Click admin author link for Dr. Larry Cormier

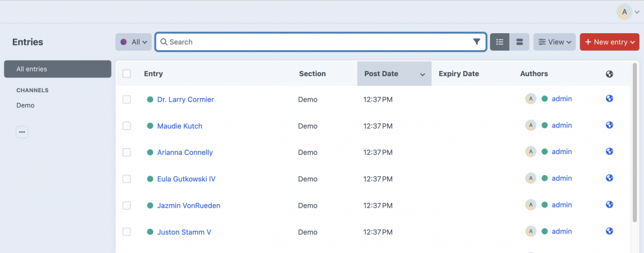click(562, 99)
